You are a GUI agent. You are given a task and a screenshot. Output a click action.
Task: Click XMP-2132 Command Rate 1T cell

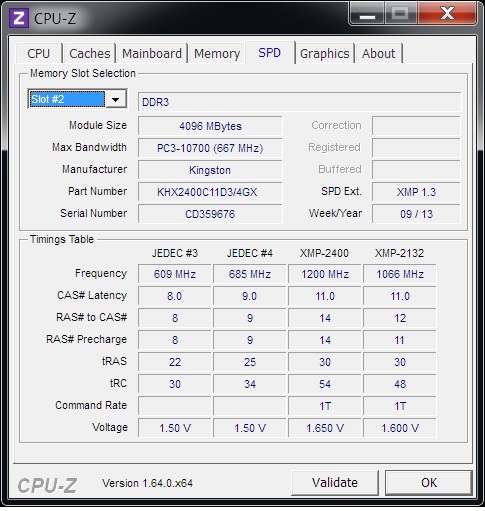click(x=400, y=406)
